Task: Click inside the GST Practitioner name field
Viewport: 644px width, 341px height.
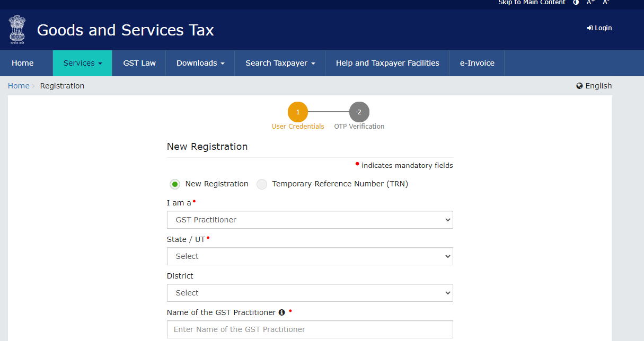Action: (310, 329)
